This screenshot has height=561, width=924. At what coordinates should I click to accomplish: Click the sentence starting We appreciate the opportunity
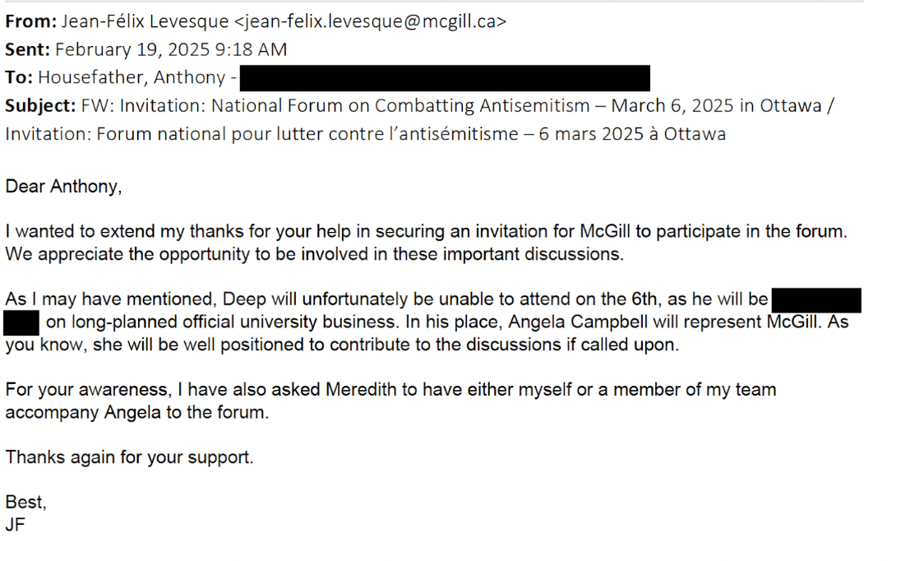[x=315, y=254]
